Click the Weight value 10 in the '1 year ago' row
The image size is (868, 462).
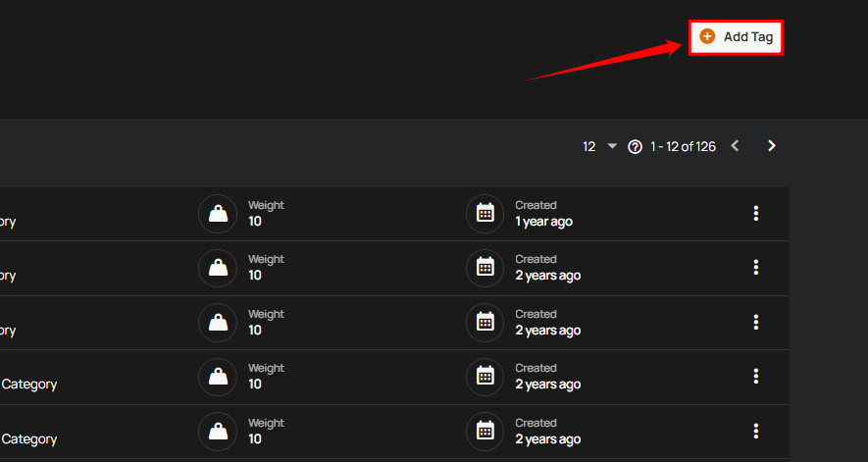click(255, 222)
